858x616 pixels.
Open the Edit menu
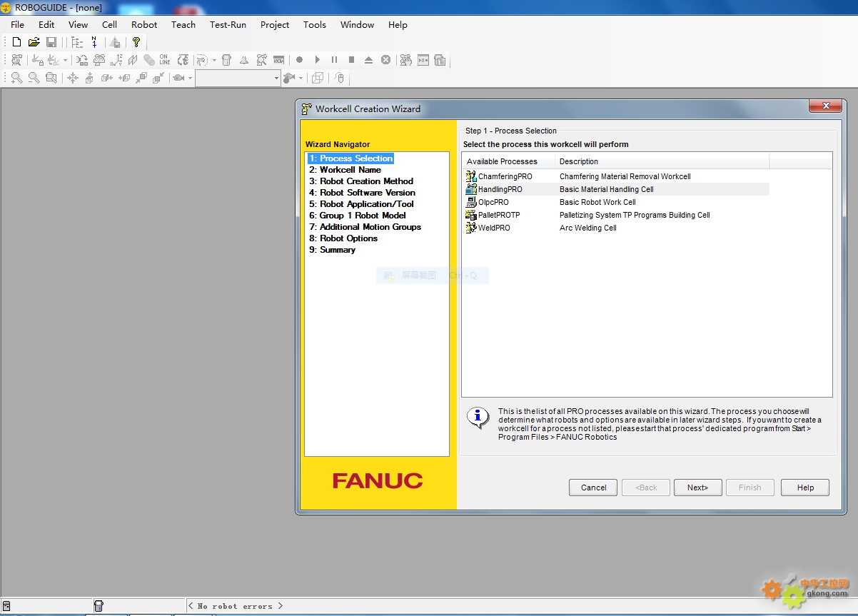(46, 24)
